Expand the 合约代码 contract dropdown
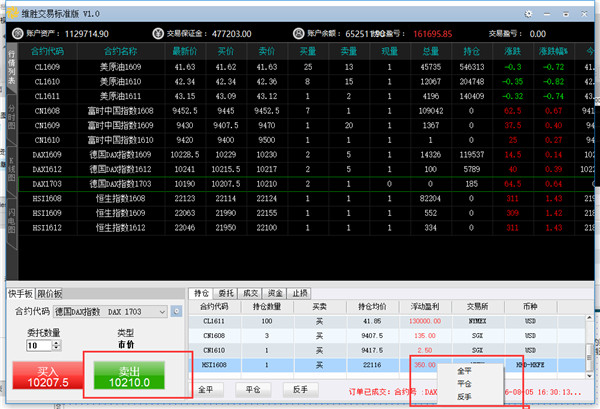The width and height of the screenshot is (600, 409). (x=162, y=312)
